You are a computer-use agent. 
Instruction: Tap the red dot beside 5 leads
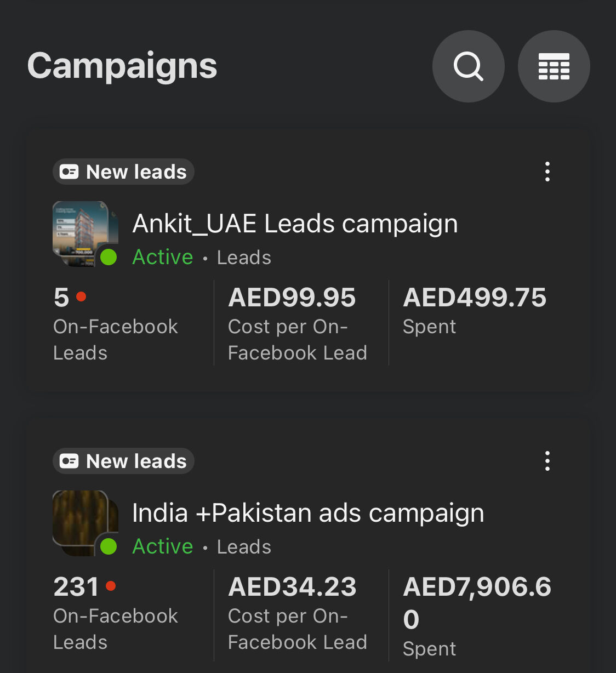coord(81,296)
